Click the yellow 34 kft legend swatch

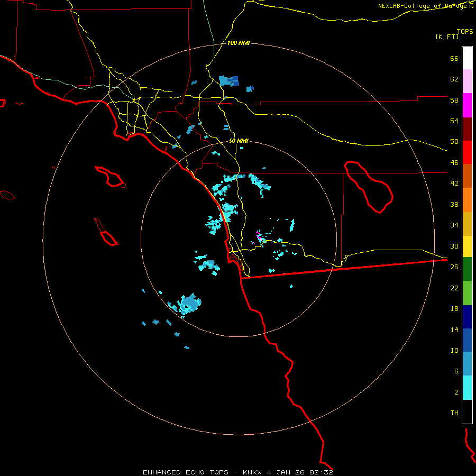point(467,246)
